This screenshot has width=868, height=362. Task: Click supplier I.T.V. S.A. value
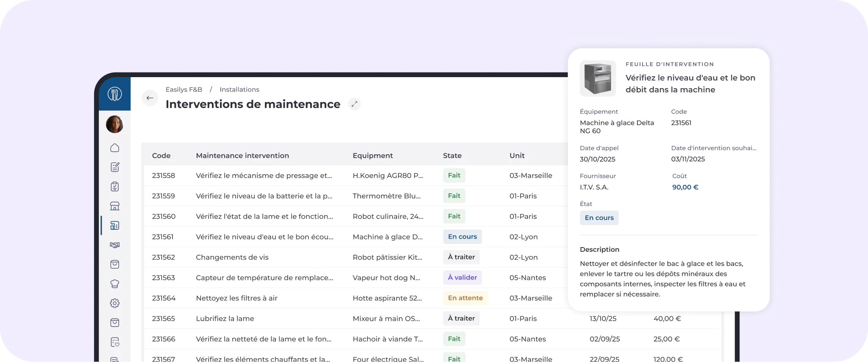[x=594, y=187]
